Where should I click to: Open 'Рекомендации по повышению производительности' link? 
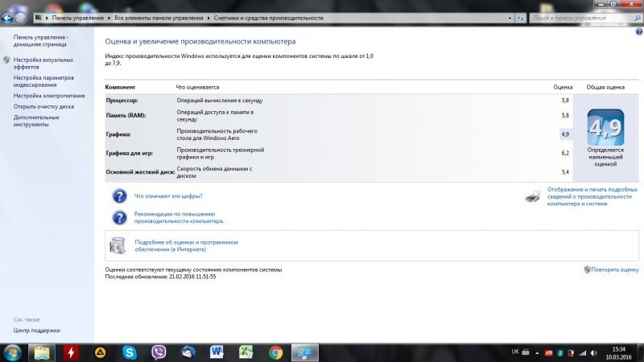[x=179, y=217]
